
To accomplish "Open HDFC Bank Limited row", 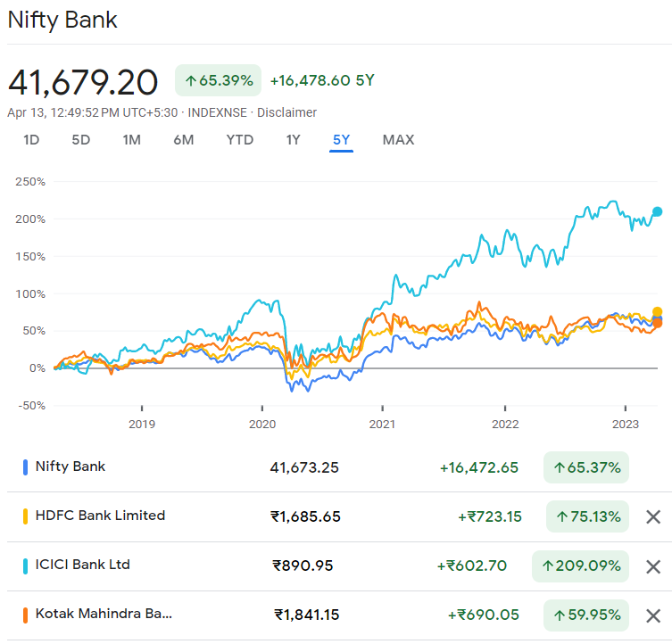I will 100,515.
